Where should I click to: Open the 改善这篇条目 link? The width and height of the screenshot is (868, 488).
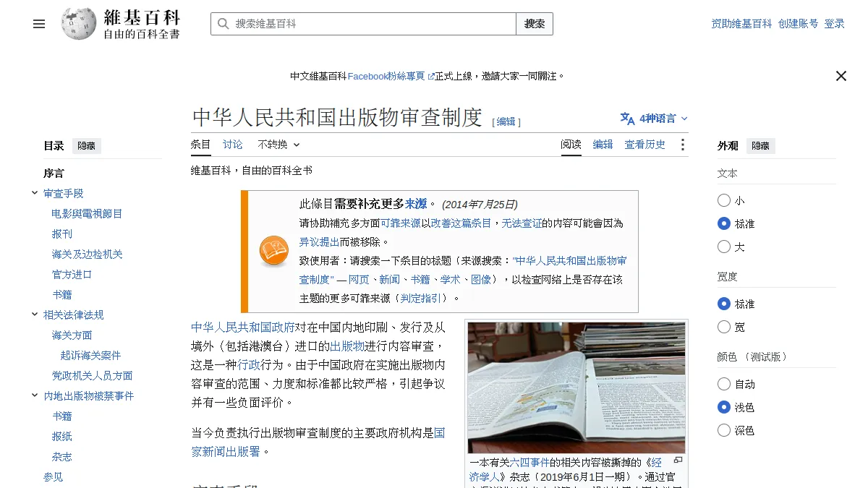tap(461, 223)
